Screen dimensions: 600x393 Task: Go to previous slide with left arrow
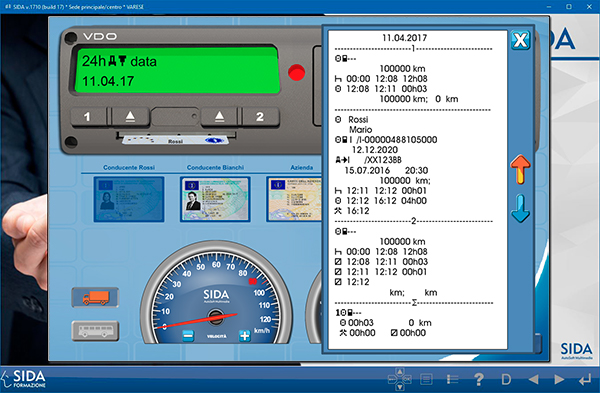coord(533,379)
